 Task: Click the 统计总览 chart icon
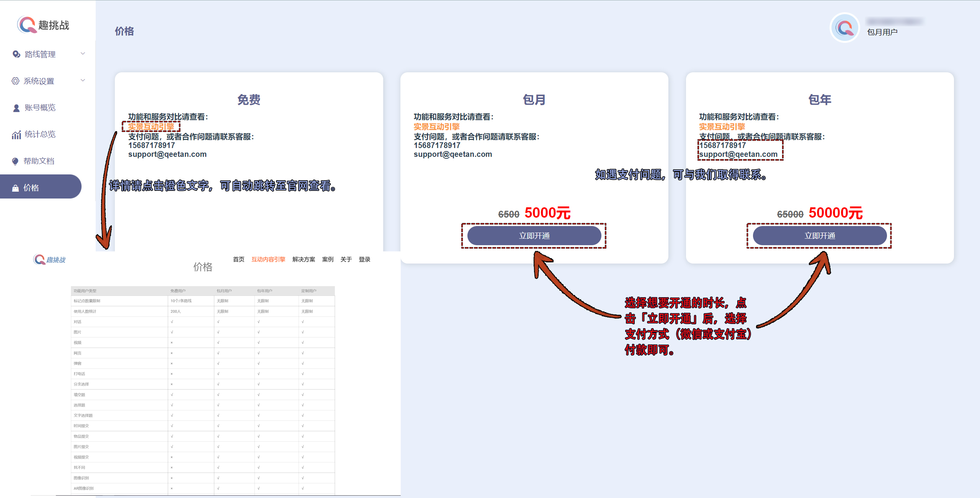point(16,135)
